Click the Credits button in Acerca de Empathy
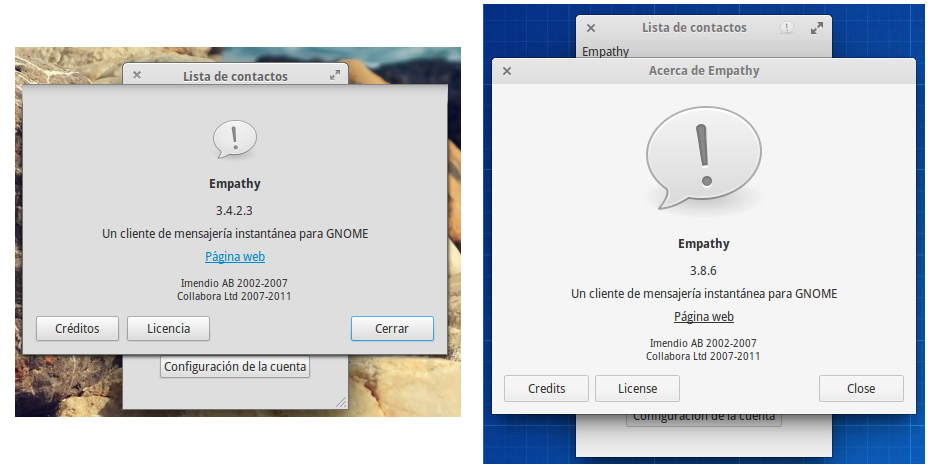The height and width of the screenshot is (464, 950). click(546, 388)
